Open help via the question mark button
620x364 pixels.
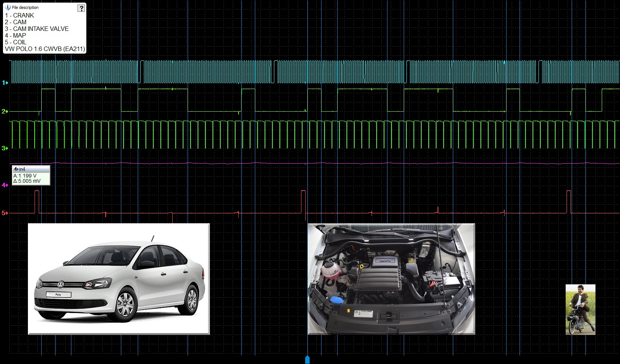81,8
